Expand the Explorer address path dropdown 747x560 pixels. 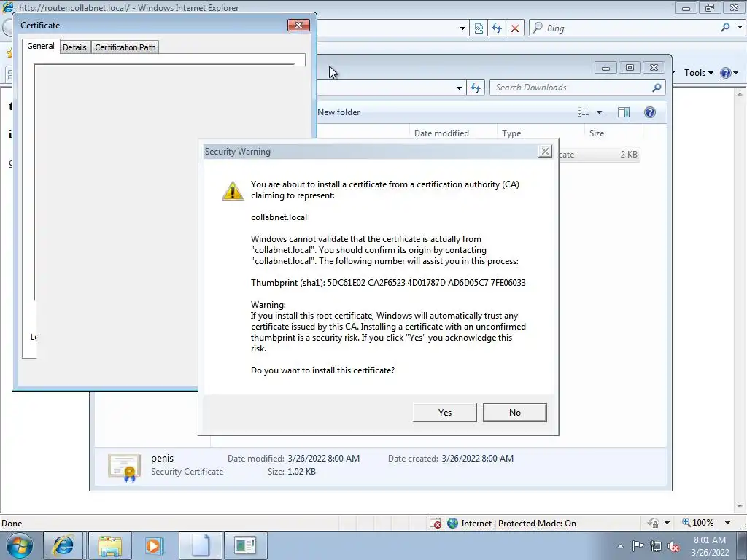pos(459,88)
